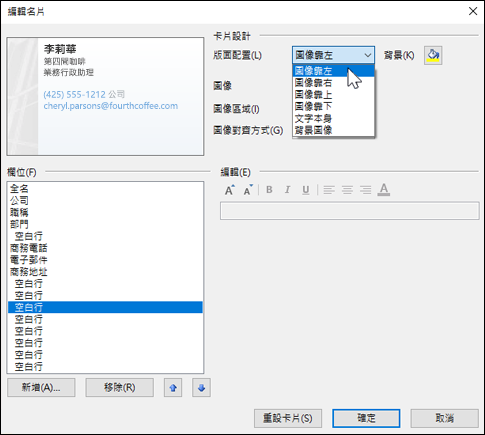Confirm with the 確定 button
The image size is (485, 435).
pyautogui.click(x=366, y=418)
